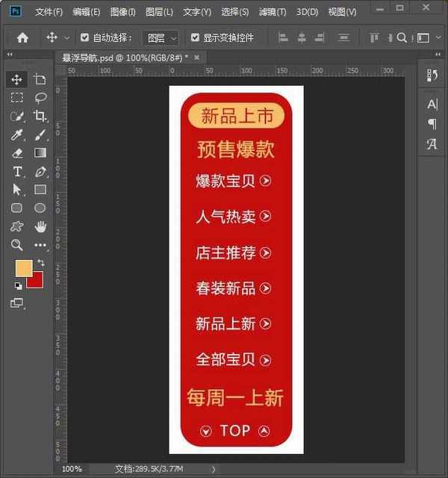Image resolution: width=448 pixels, height=478 pixels.
Task: Expand the Move tool preset arrow
Action: pos(67,37)
